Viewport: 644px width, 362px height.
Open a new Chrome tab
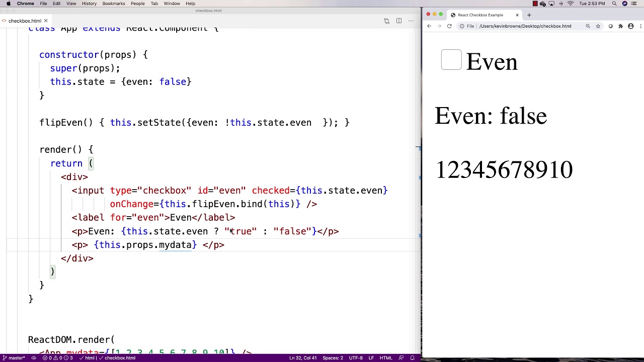[529, 15]
